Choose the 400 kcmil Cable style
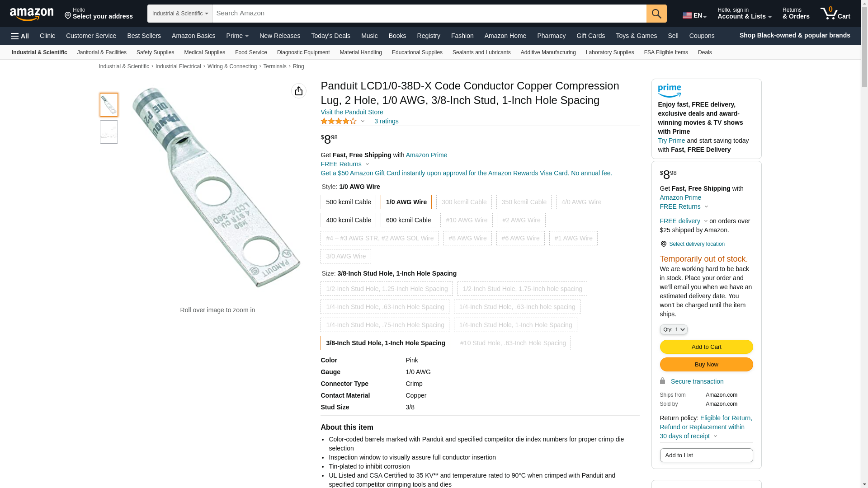Image resolution: width=868 pixels, height=488 pixels. pyautogui.click(x=348, y=220)
